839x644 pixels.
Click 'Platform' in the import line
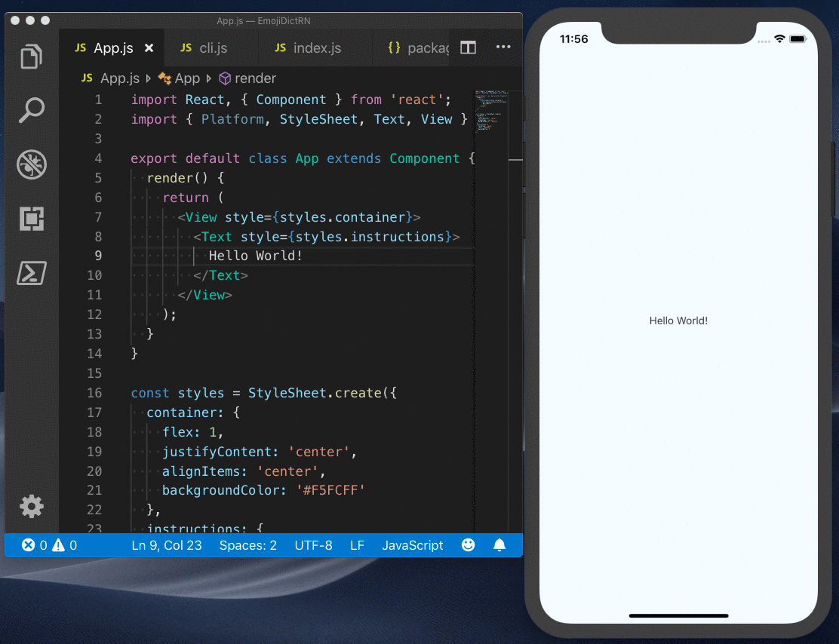[232, 118]
